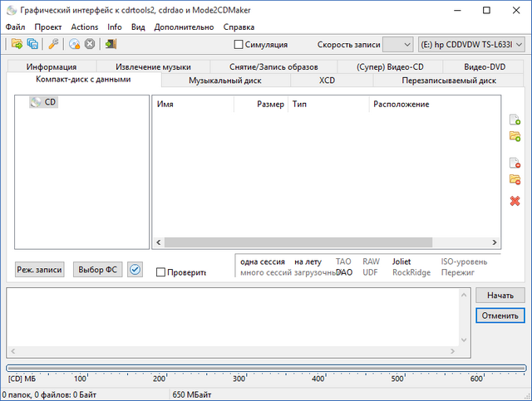Toggle the Проверить checkbox
This screenshot has width=532, height=401.
tap(161, 272)
